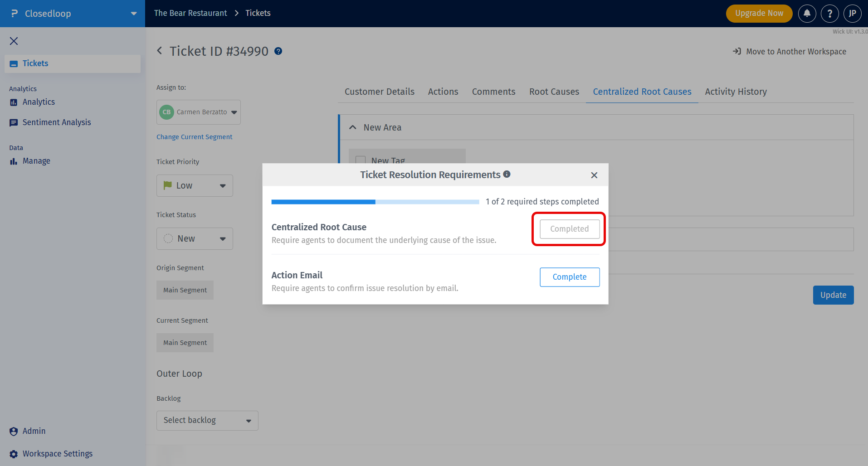Close the left sidebar with X icon
This screenshot has height=466, width=868.
tap(14, 41)
